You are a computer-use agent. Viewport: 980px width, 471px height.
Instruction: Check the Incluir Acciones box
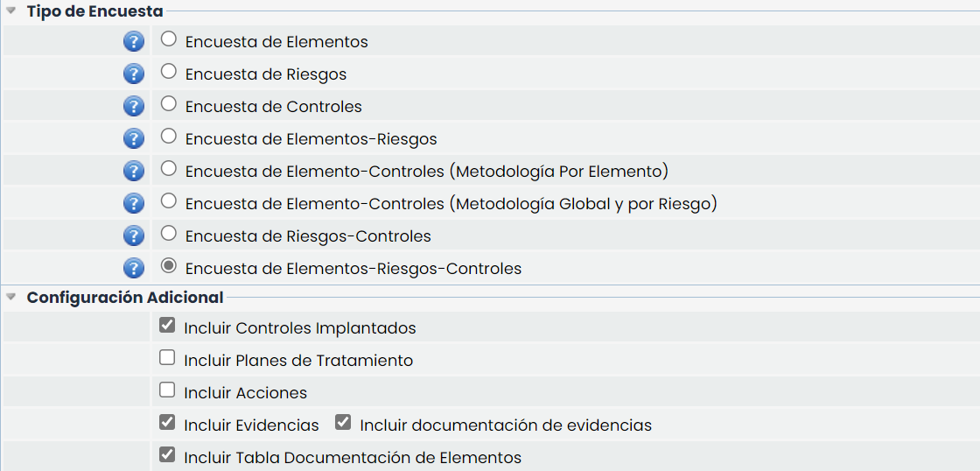[167, 390]
